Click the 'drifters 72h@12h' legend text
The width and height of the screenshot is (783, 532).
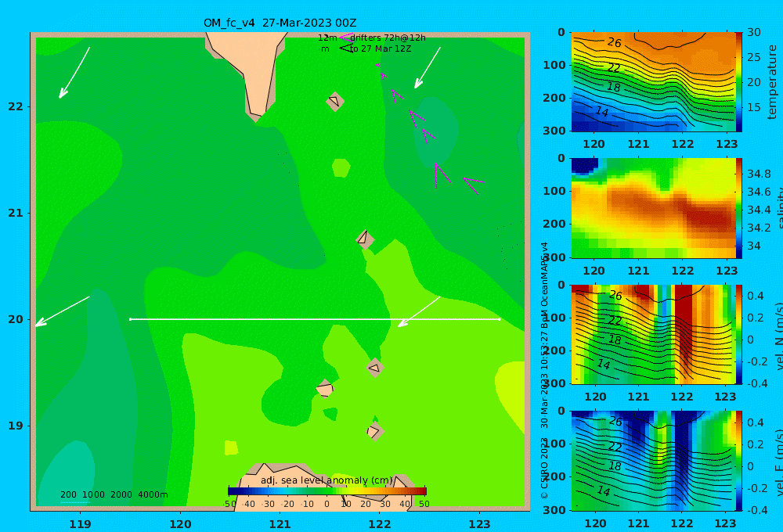coord(388,38)
